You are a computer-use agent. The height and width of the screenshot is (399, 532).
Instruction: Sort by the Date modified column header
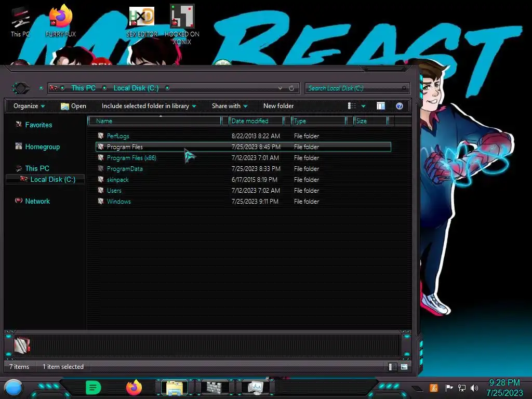256,121
